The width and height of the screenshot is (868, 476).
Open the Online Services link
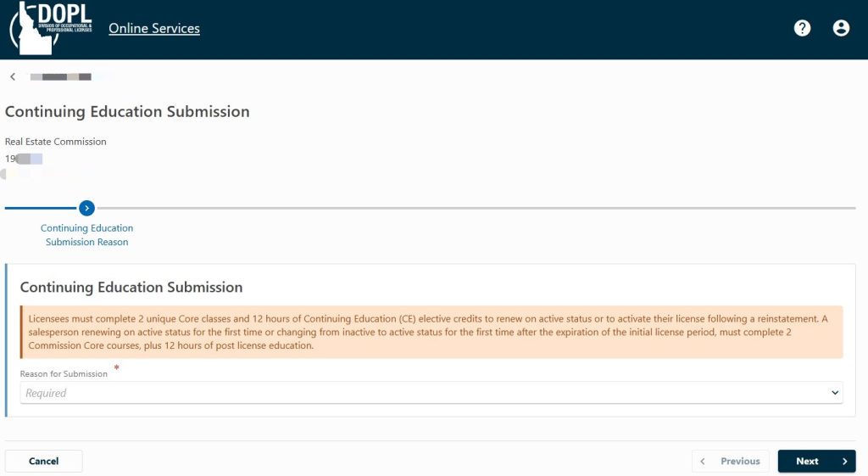[x=154, y=28]
